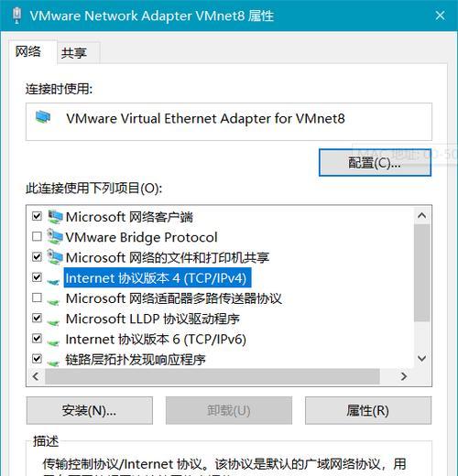Click the VMware Virtual Ethernet Adapter device icon
This screenshot has height=476, width=458.
[43, 117]
